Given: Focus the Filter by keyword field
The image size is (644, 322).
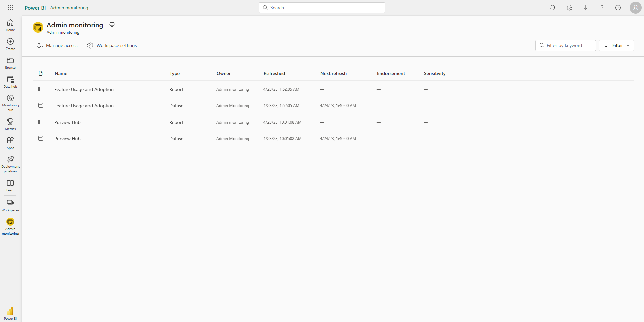Looking at the screenshot, I should [x=565, y=45].
